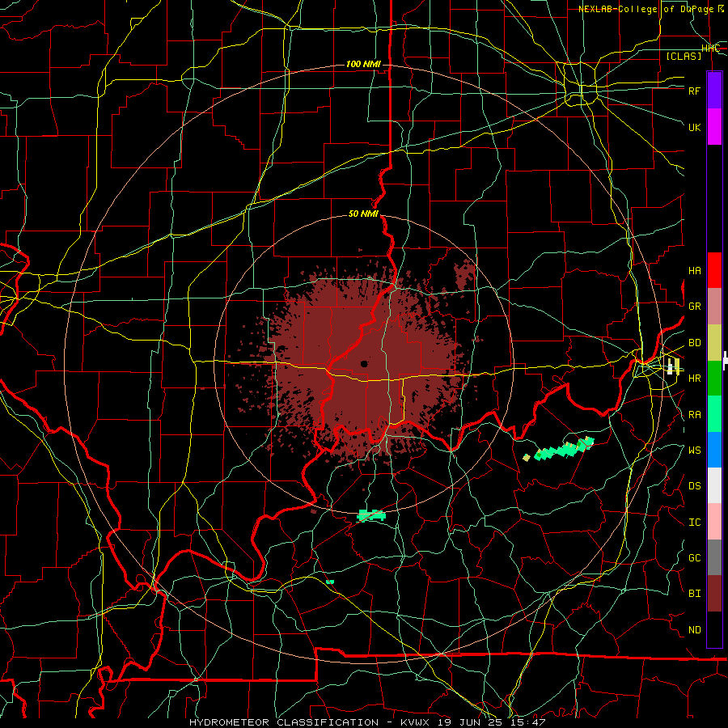Click the ND legend label
The width and height of the screenshot is (728, 728).
[x=695, y=630]
